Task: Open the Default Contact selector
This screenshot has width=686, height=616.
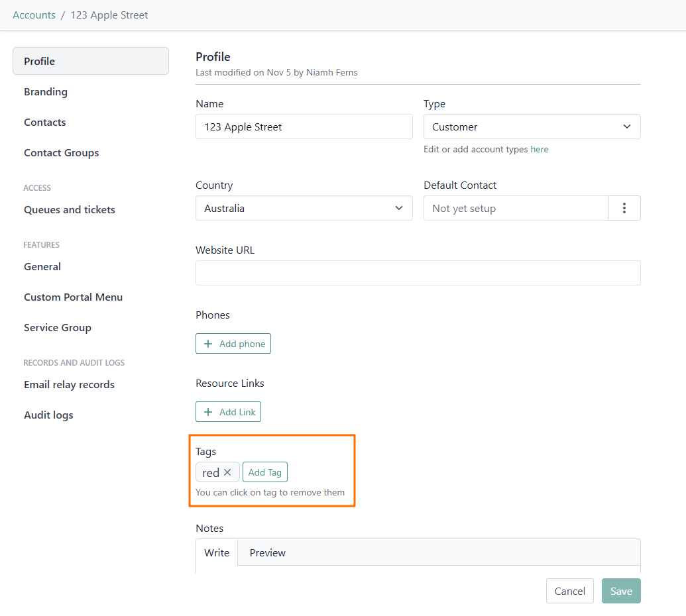Action: click(516, 208)
